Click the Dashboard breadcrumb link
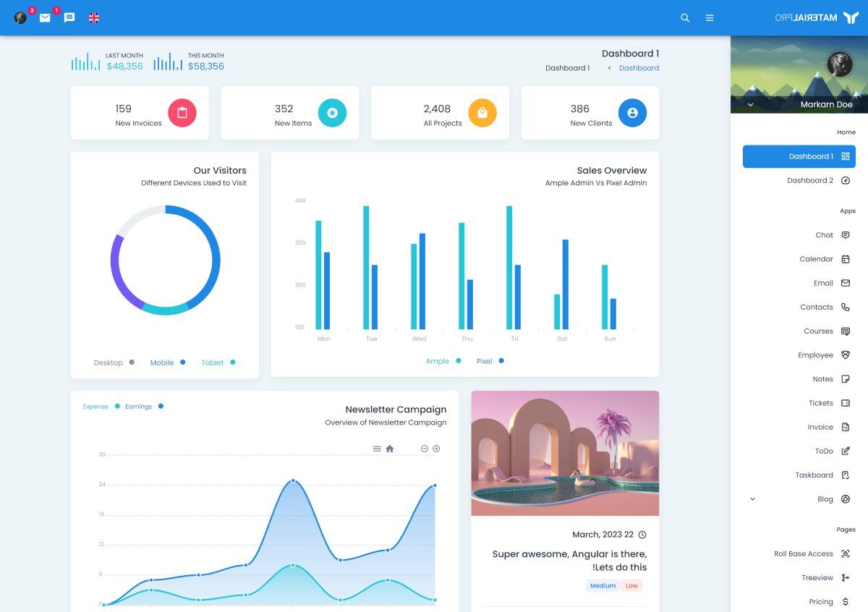Screen dimensions: 868x612 (639, 68)
